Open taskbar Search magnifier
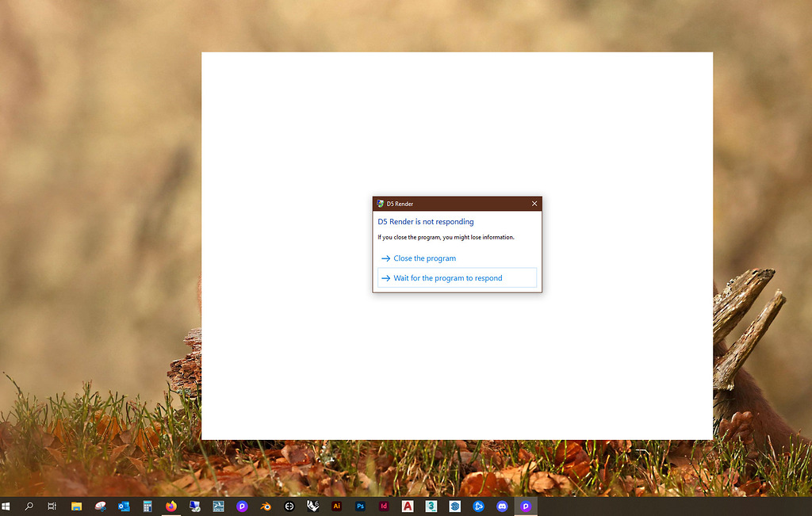 pos(29,506)
